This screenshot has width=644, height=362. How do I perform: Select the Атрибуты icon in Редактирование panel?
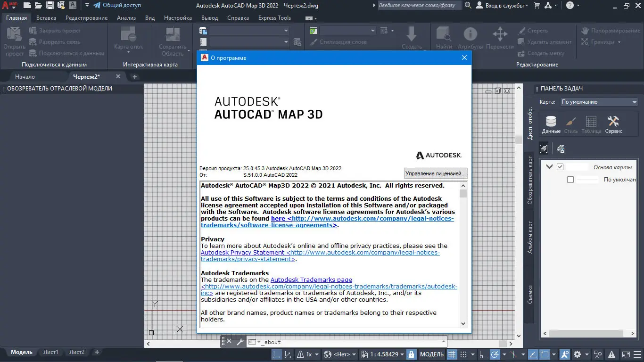[x=470, y=34]
